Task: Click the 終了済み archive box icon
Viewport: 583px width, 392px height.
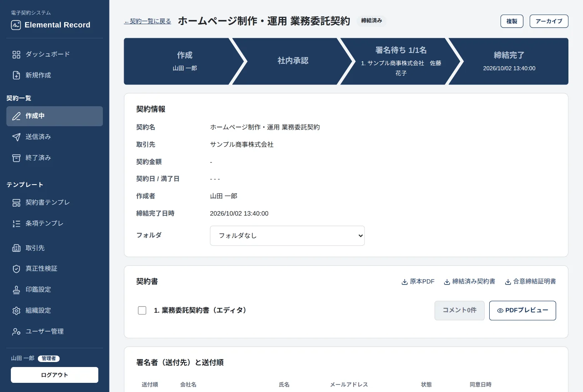Action: pyautogui.click(x=16, y=158)
